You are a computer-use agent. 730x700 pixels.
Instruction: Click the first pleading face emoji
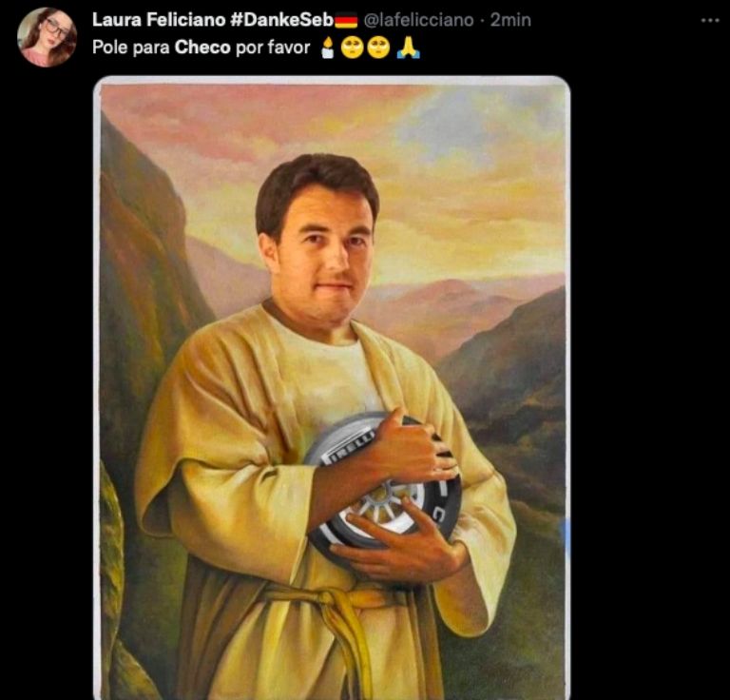coord(353,49)
